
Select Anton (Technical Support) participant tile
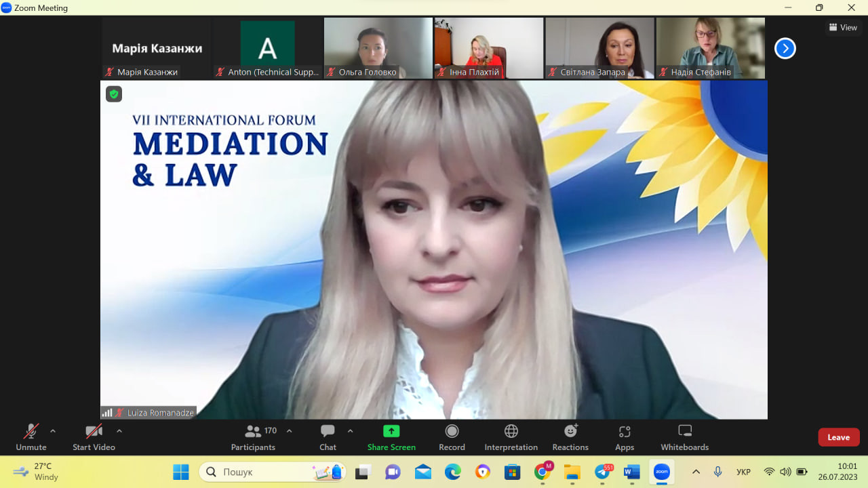[x=267, y=48]
